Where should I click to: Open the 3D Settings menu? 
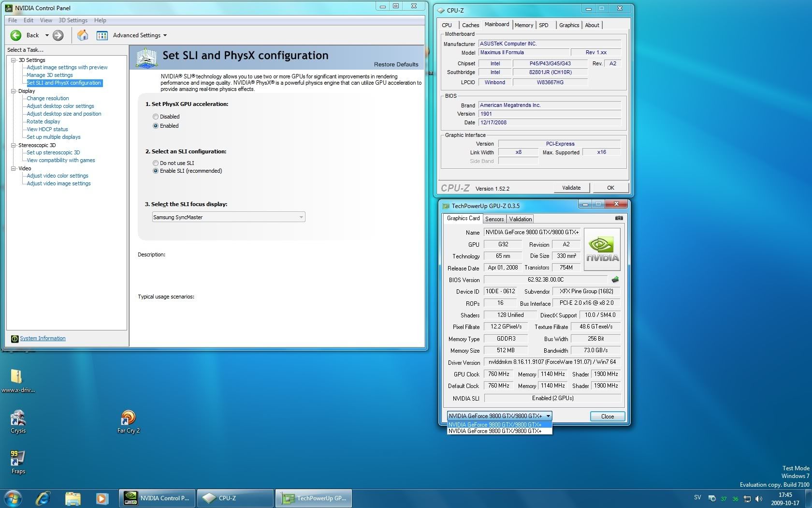point(73,20)
